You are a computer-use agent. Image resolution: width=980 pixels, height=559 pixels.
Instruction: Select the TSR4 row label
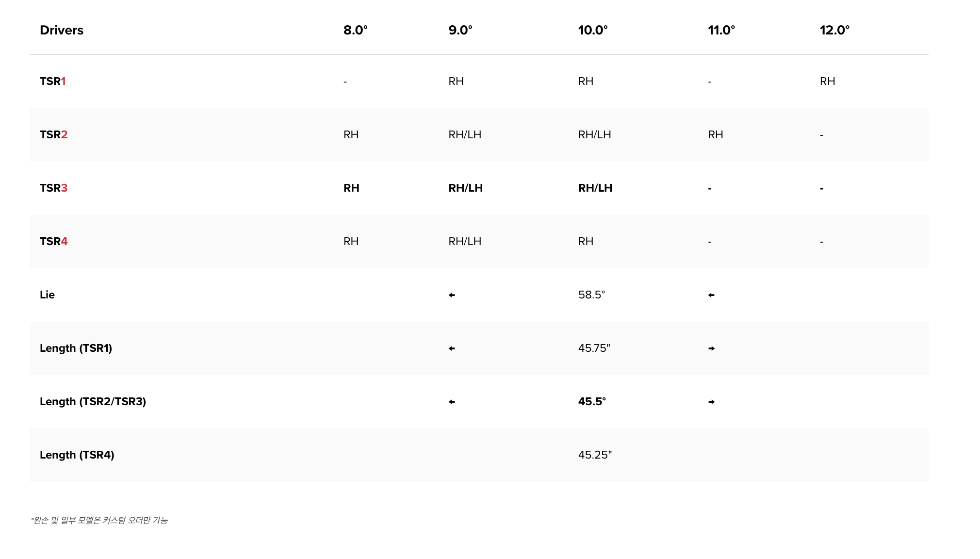(53, 241)
